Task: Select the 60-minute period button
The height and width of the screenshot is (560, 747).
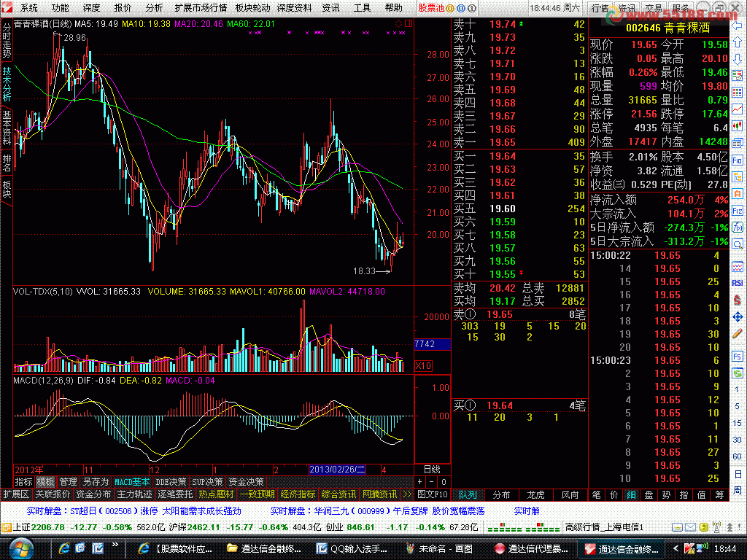Action: tap(738, 456)
